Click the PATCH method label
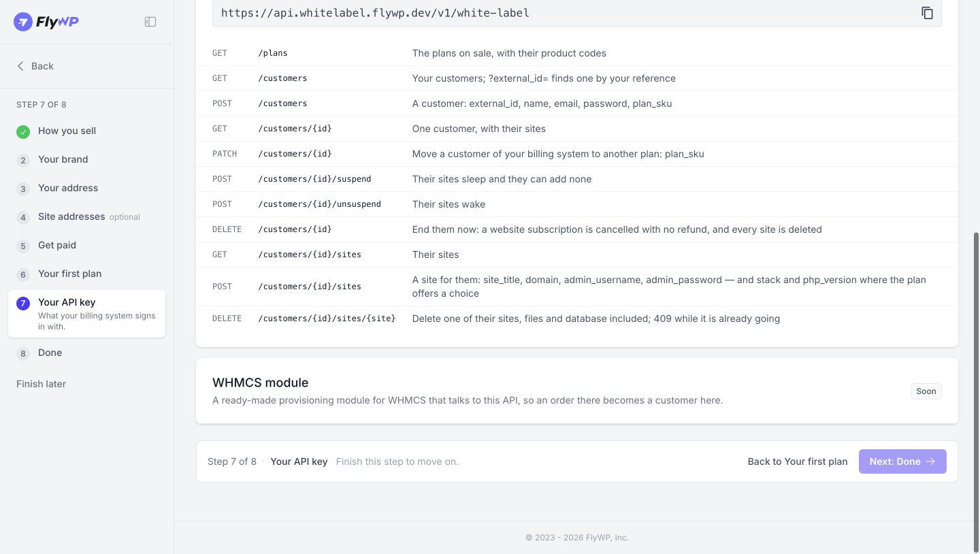The image size is (980, 554). pyautogui.click(x=225, y=154)
